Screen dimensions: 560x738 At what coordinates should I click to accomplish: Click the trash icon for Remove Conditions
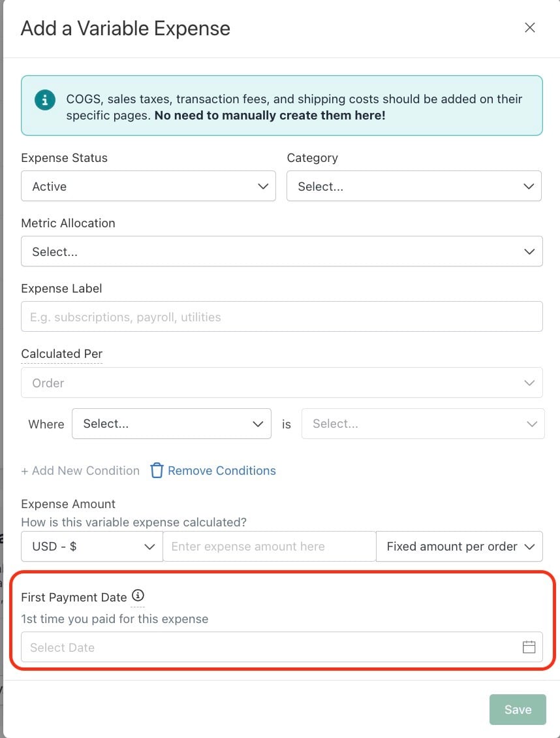[157, 471]
